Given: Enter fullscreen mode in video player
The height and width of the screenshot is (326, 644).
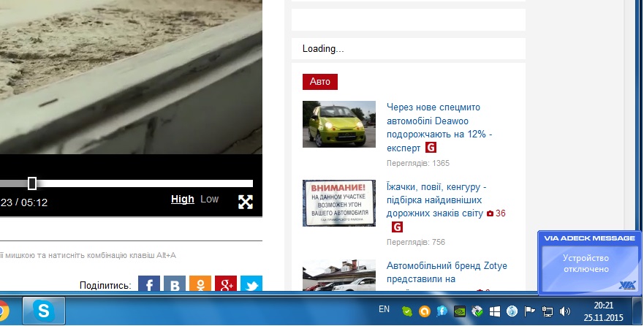Looking at the screenshot, I should click(246, 202).
